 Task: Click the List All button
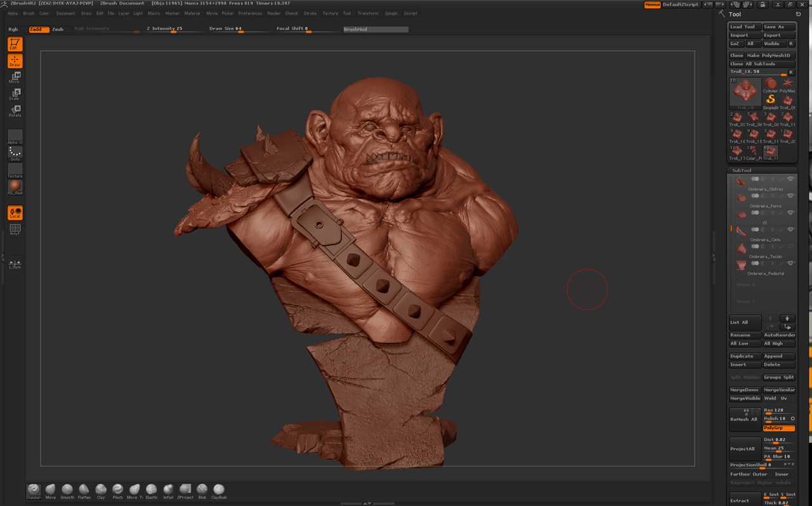tap(745, 323)
